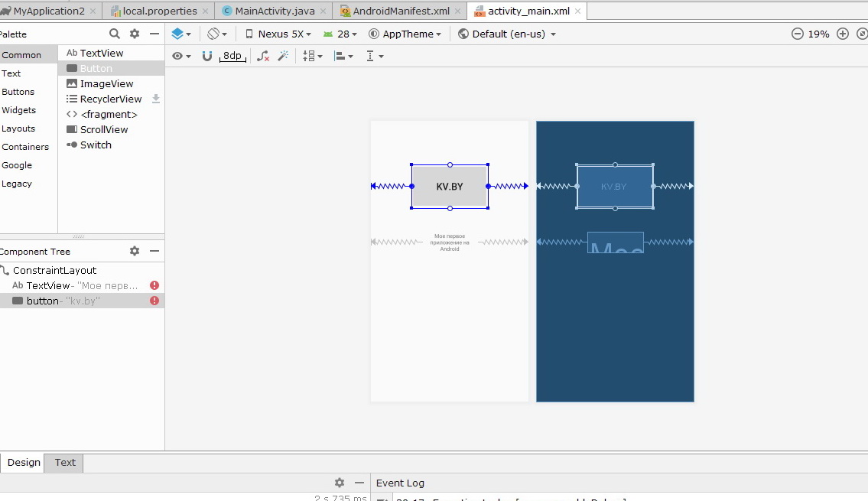The width and height of the screenshot is (868, 501).
Task: Pick RecyclerView from the palette
Action: [111, 99]
